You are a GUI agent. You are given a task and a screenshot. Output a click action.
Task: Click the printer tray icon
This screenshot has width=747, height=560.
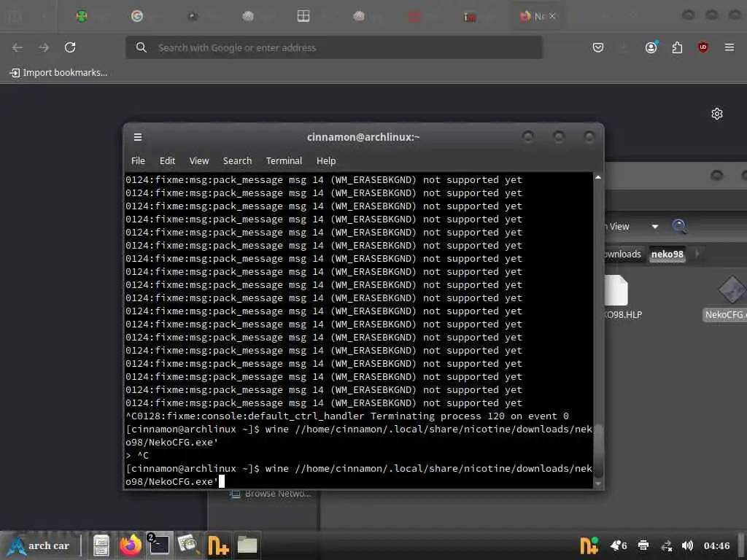pyautogui.click(x=643, y=545)
